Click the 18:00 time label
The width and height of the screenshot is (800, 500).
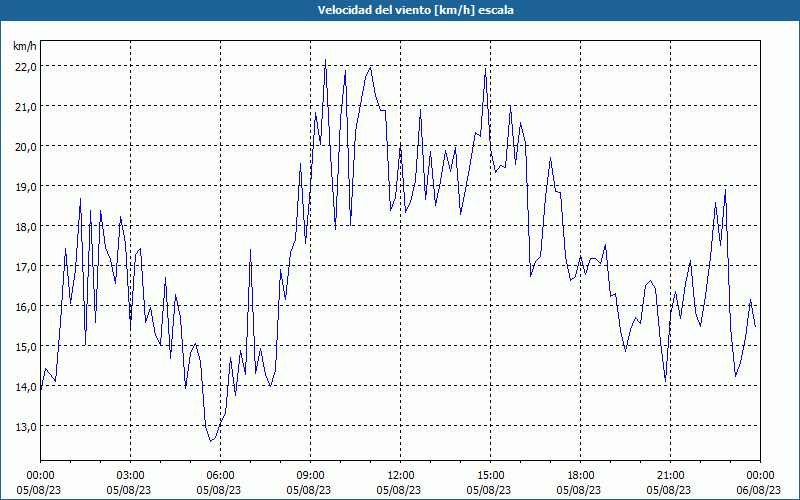[x=581, y=476]
